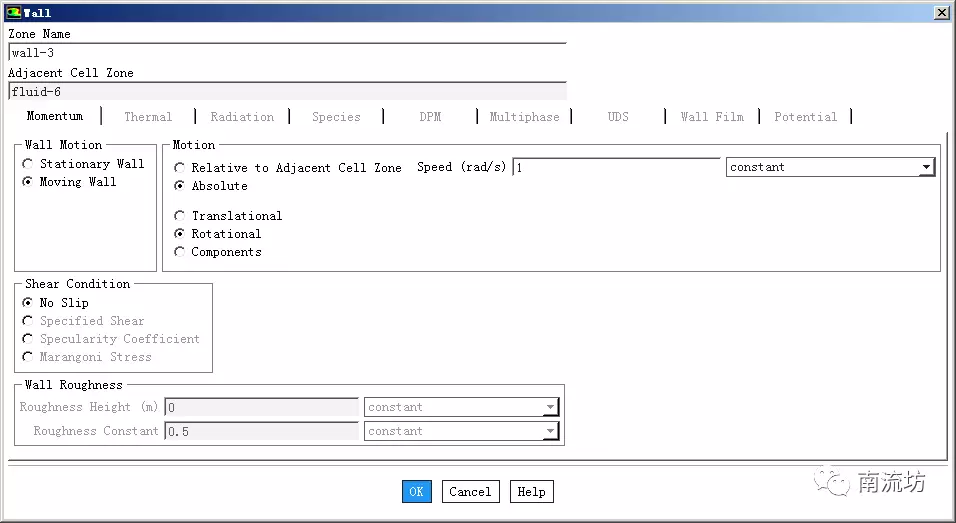This screenshot has height=523, width=956.
Task: Switch to the Momentum tab
Action: 55,116
